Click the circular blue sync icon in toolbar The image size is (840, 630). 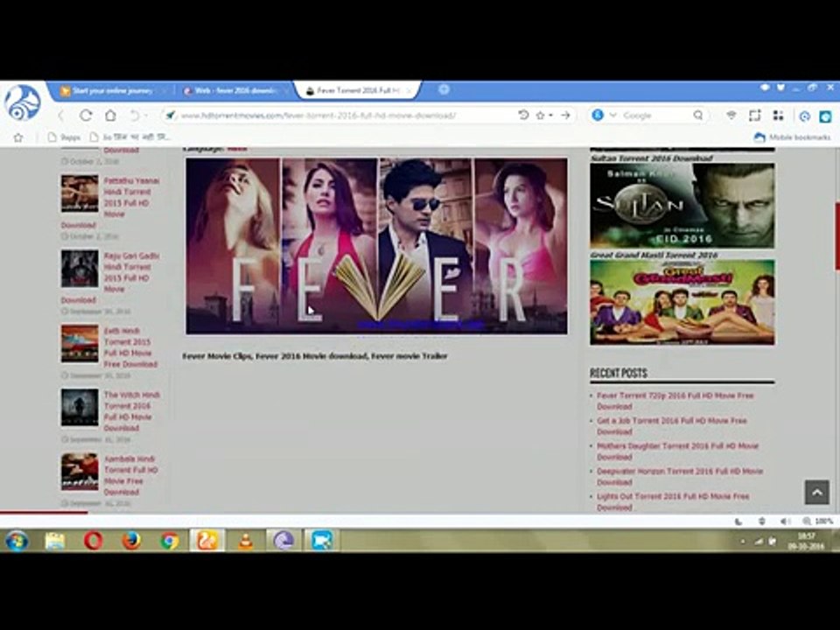click(805, 116)
